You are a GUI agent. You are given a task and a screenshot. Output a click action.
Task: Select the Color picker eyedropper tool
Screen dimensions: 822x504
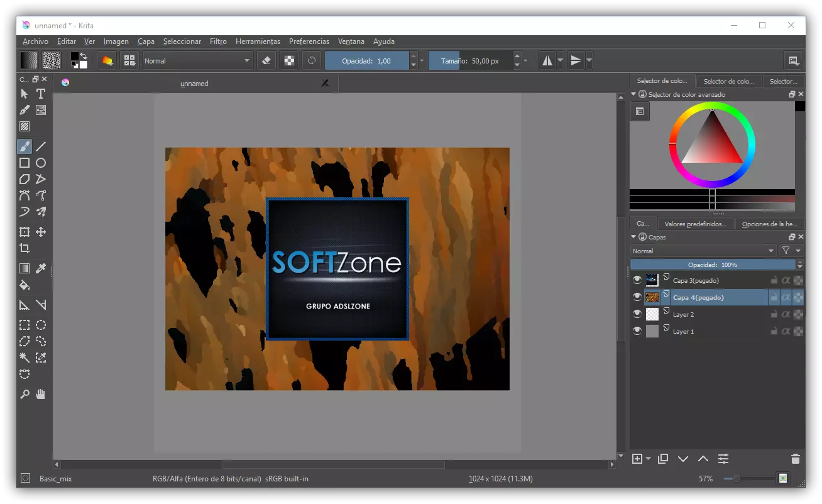[41, 268]
